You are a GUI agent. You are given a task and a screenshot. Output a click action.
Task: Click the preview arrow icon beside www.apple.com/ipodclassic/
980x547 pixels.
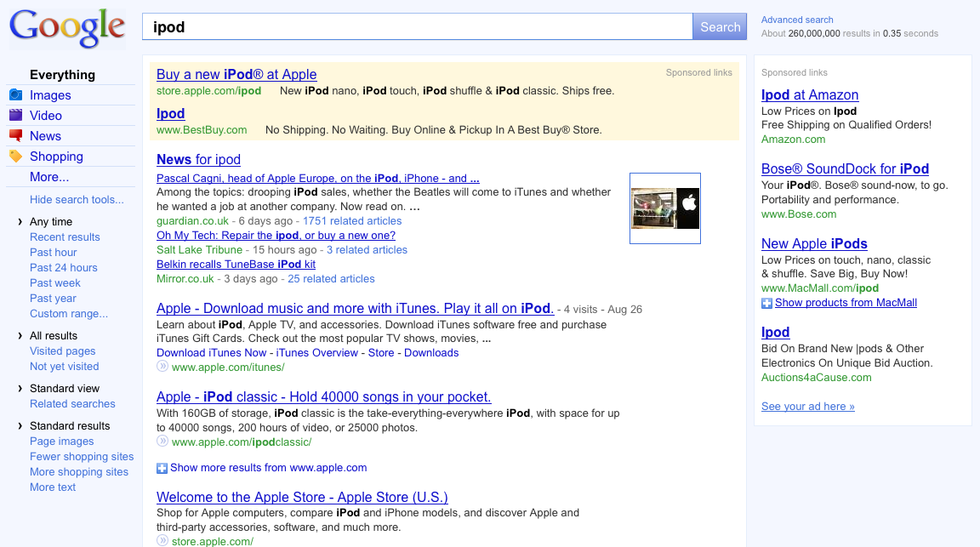point(162,442)
